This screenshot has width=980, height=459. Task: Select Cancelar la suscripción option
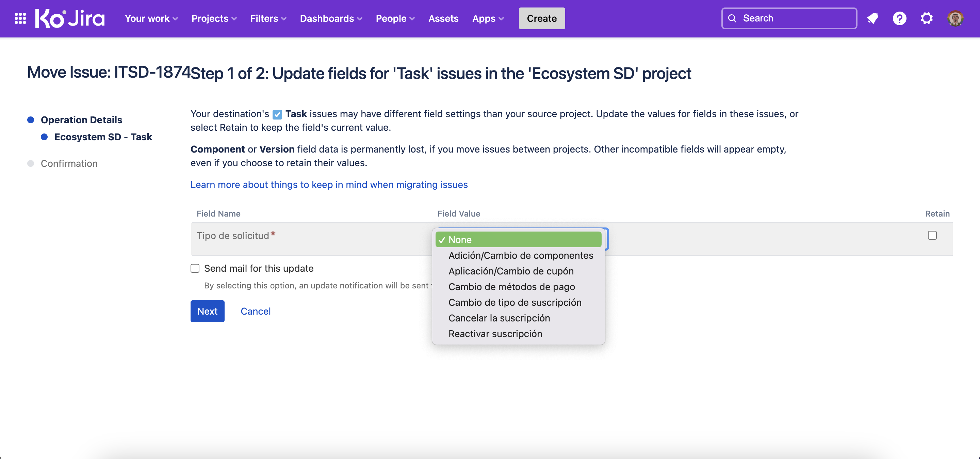(499, 318)
